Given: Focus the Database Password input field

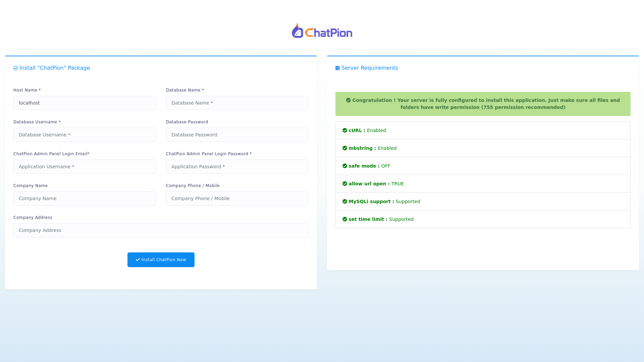Looking at the screenshot, I should pos(237,135).
